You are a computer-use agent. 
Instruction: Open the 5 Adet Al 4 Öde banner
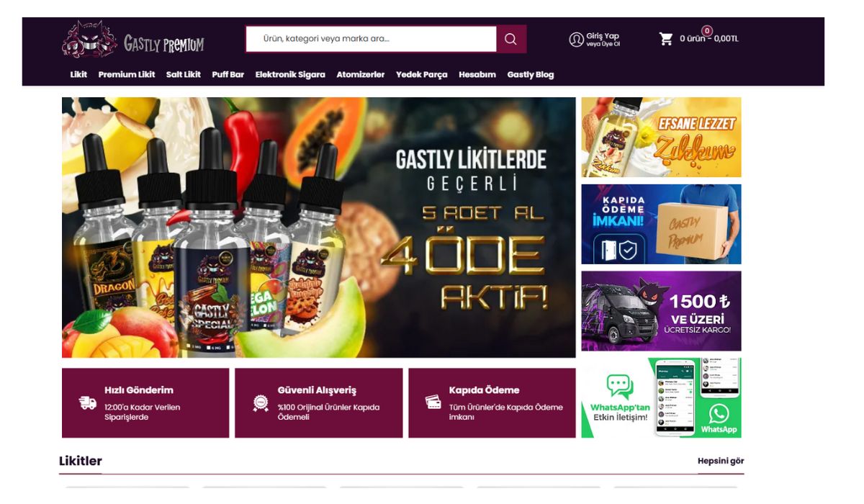pos(319,228)
